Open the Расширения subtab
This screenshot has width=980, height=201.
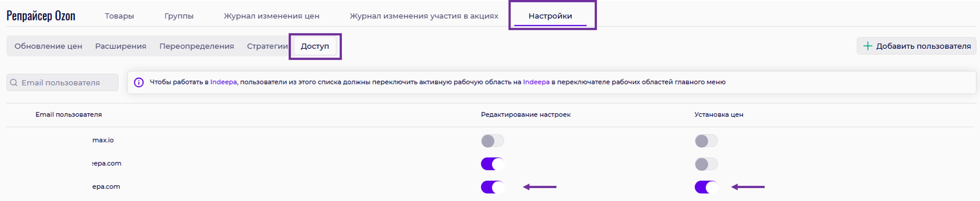tap(120, 46)
